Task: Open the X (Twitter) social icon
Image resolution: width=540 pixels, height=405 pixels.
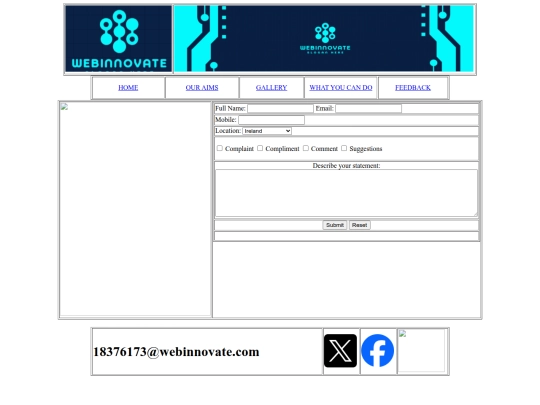Action: (x=340, y=351)
